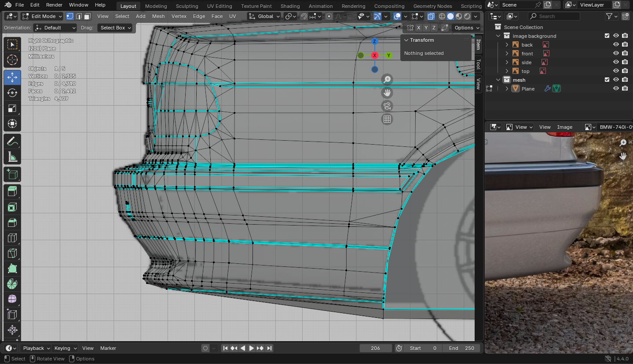Viewport: 633px width, 364px height.
Task: Click the current frame field 206
Action: click(375, 348)
